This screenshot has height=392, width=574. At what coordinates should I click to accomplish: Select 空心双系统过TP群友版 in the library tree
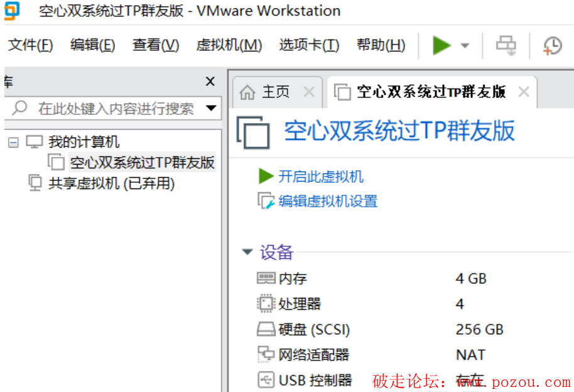pos(143,162)
